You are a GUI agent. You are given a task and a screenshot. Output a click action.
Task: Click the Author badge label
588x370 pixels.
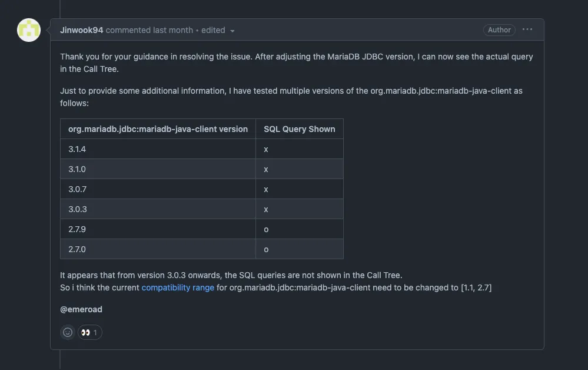pyautogui.click(x=499, y=30)
